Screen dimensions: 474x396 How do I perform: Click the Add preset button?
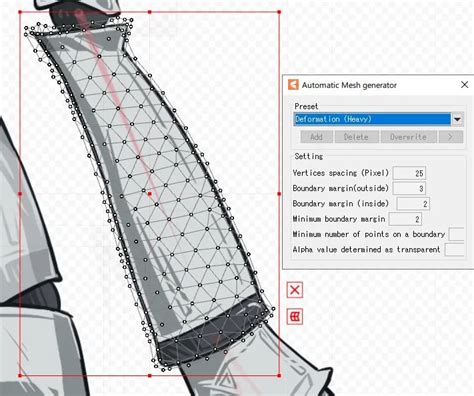pyautogui.click(x=316, y=137)
